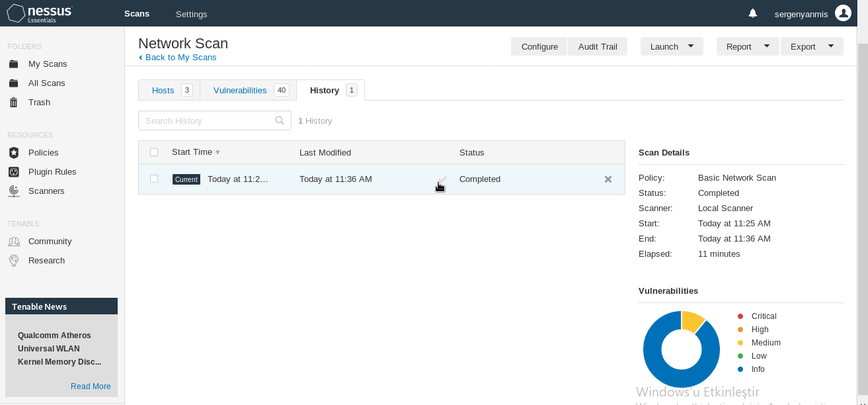Image resolution: width=868 pixels, height=405 pixels.
Task: Switch to the Hosts tab
Action: click(x=169, y=90)
